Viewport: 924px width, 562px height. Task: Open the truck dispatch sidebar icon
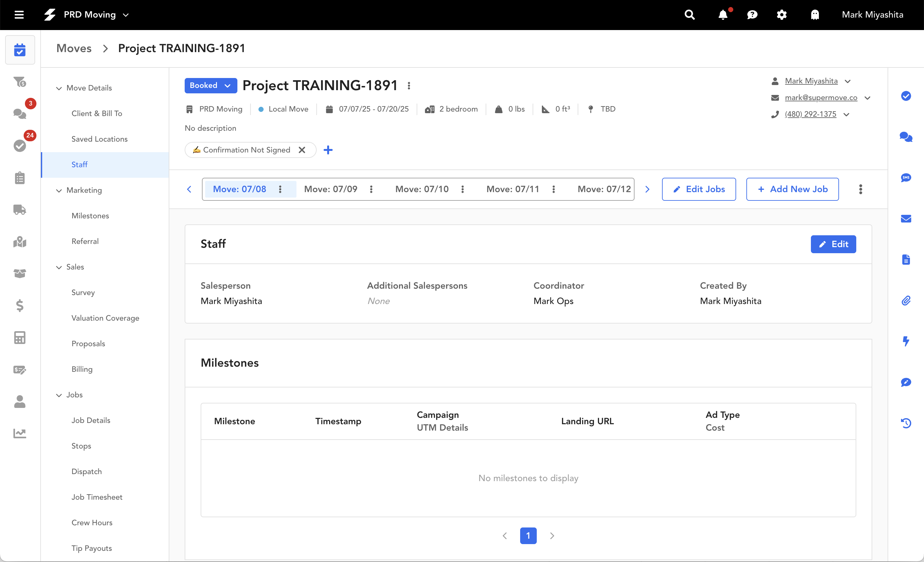[x=20, y=209]
